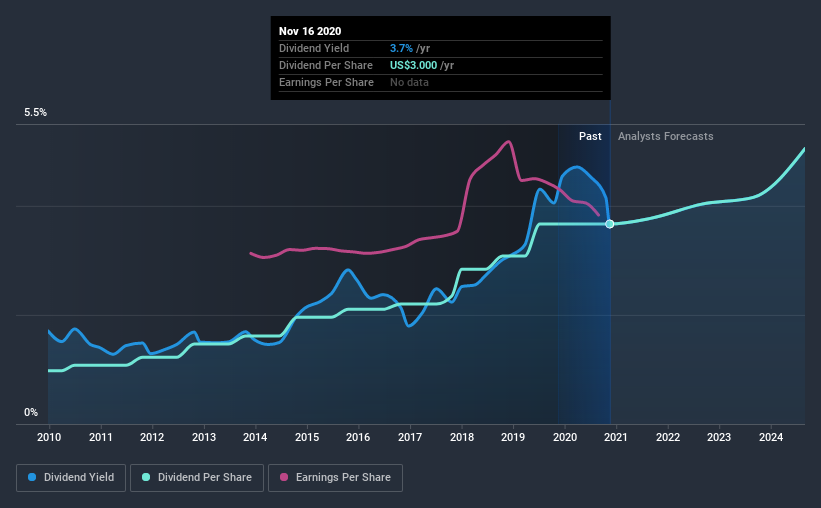This screenshot has height=508, width=821.
Task: Click the highlighted data point at Nov 2020
Action: (x=609, y=224)
